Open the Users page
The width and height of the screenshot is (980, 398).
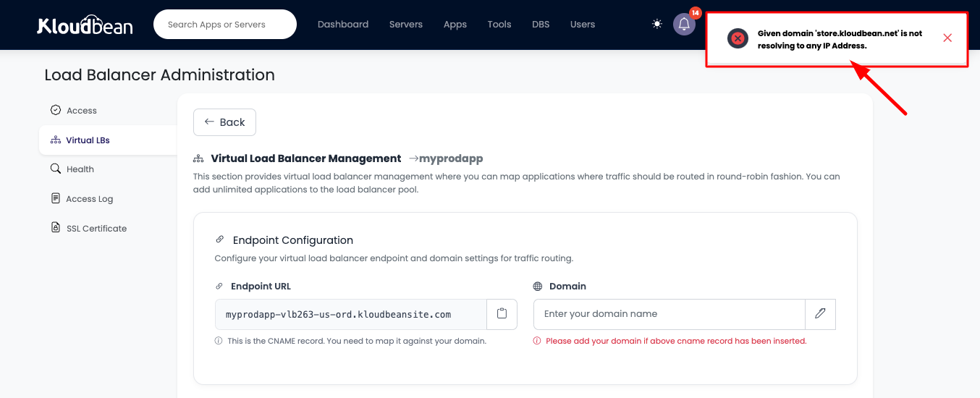(x=583, y=24)
